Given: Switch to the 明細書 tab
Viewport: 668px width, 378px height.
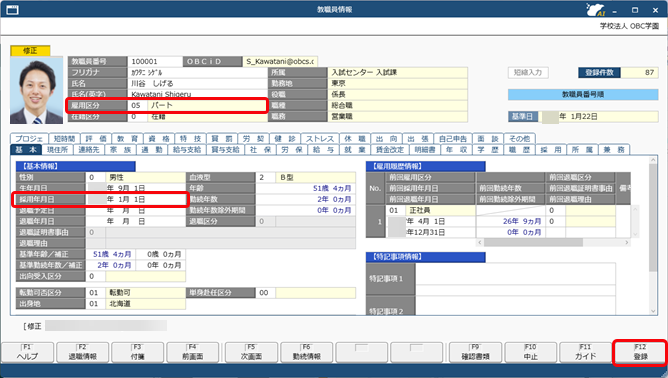Looking at the screenshot, I should click(x=425, y=150).
